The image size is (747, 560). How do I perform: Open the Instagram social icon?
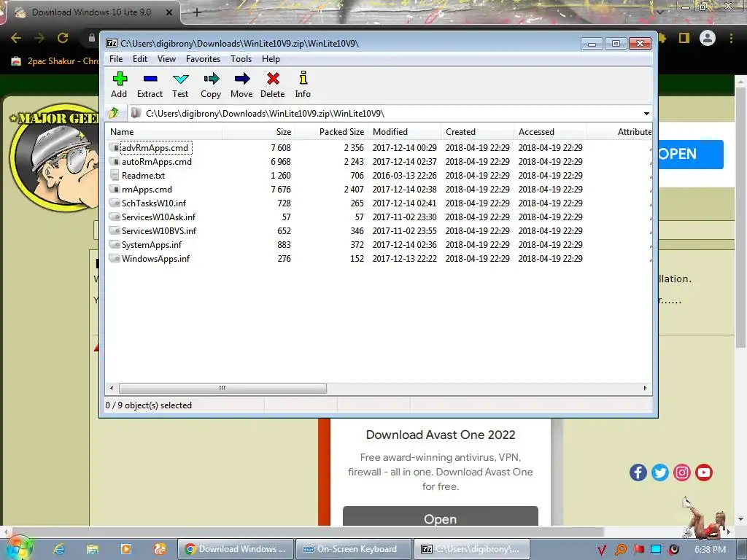[x=682, y=472]
